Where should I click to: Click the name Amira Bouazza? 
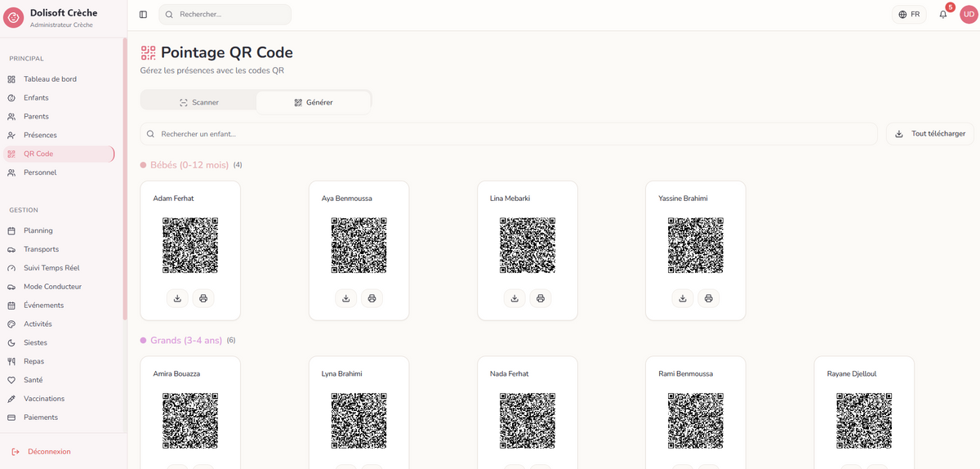(176, 373)
